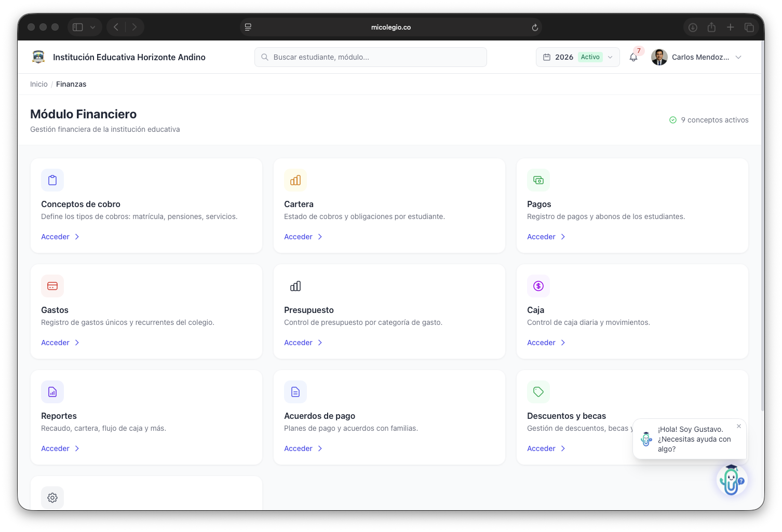Image resolution: width=782 pixels, height=532 pixels.
Task: Focus the Buscar estudiante search field
Action: tap(371, 57)
